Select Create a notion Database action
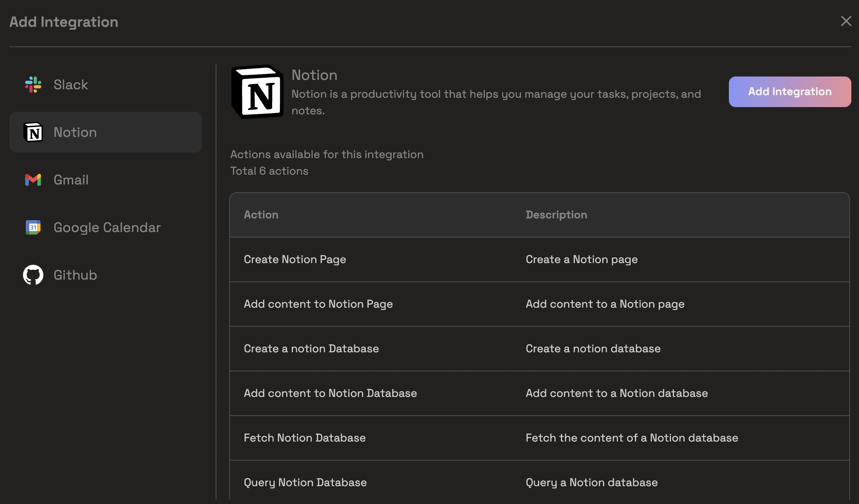Viewport: 859px width, 504px height. pos(311,348)
